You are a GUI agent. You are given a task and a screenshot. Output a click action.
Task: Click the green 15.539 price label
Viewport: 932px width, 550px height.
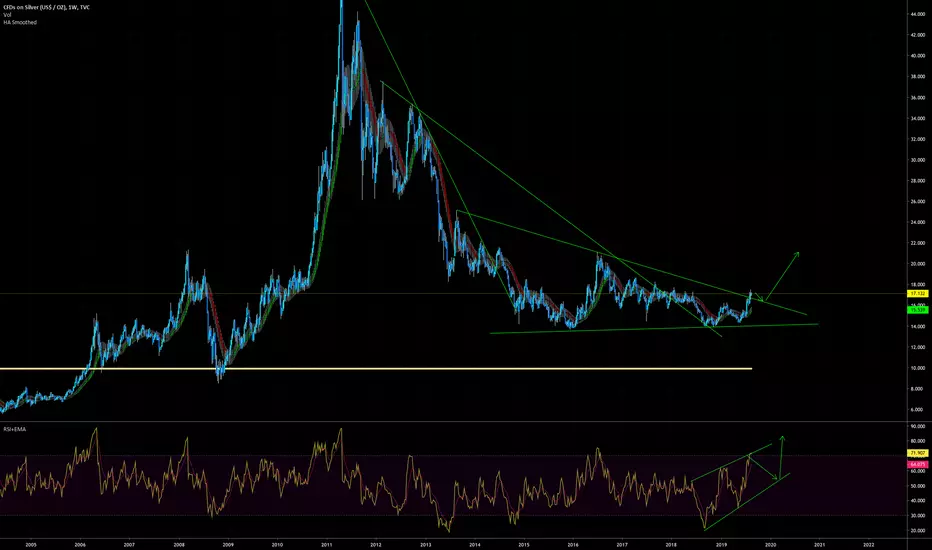pyautogui.click(x=917, y=310)
